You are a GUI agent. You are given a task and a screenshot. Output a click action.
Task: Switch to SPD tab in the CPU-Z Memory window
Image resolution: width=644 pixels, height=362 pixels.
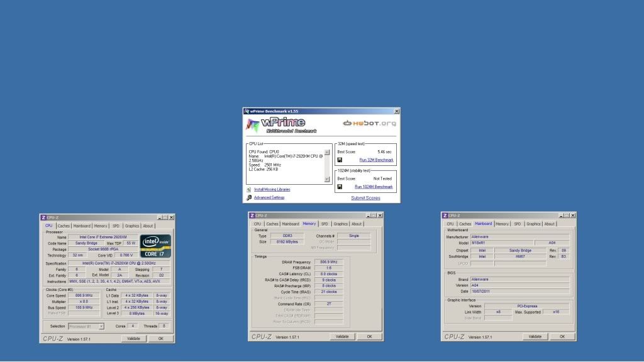click(x=325, y=224)
